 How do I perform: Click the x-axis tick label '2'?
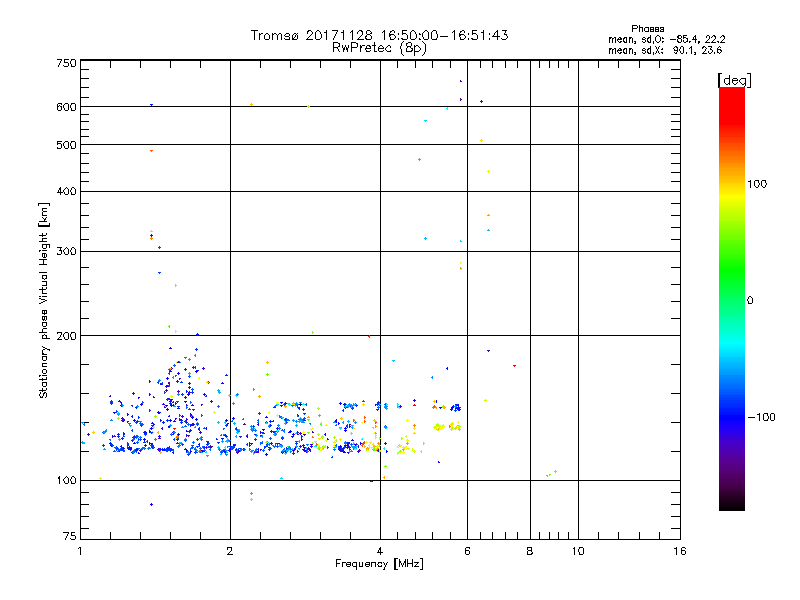click(230, 551)
